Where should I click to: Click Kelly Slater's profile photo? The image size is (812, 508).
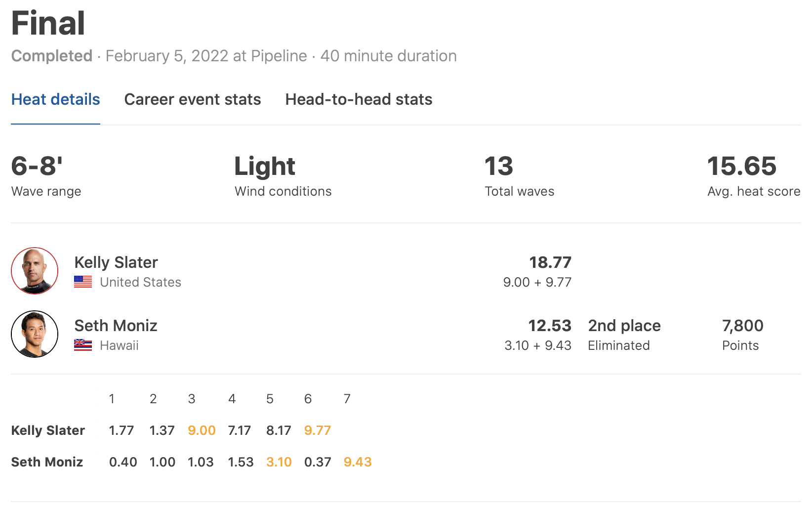coord(35,271)
